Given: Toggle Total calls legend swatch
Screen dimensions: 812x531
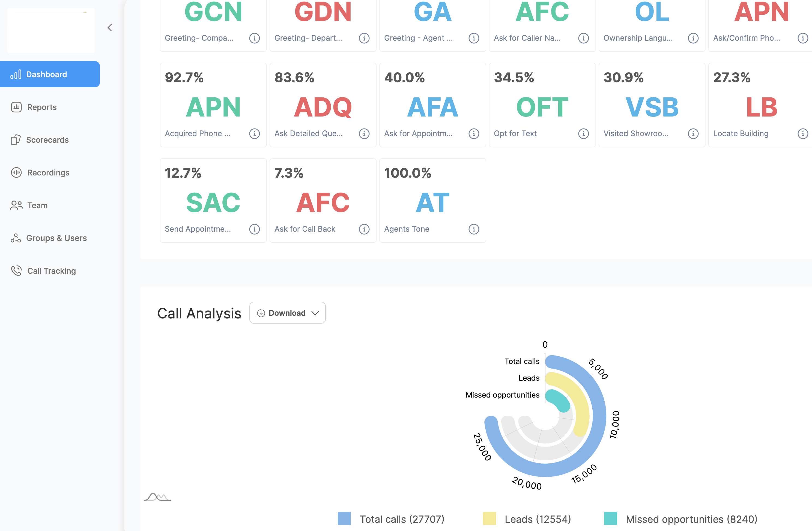Looking at the screenshot, I should [344, 519].
